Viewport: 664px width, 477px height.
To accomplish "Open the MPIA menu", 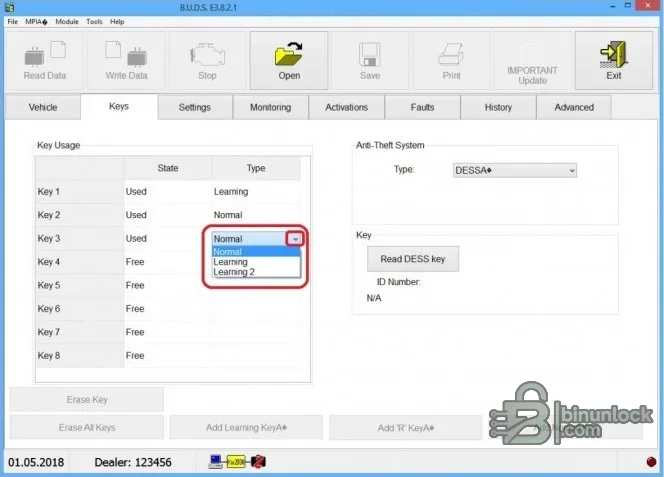I will 36,22.
